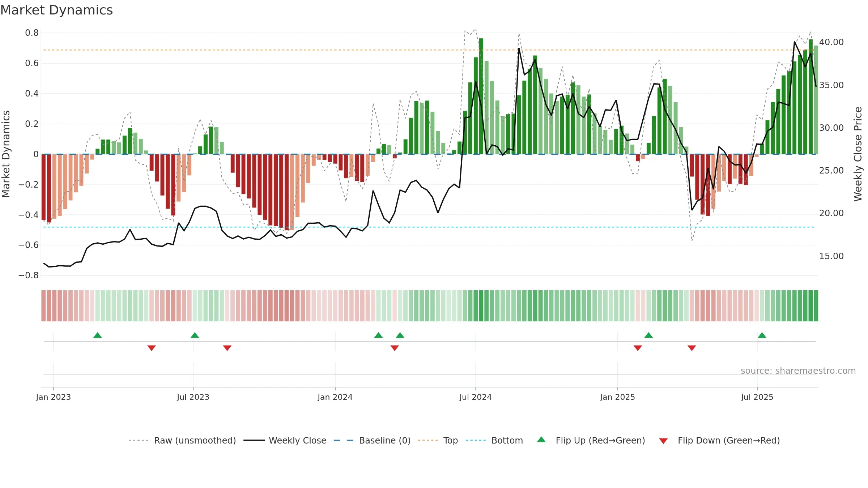Click the Jan 2023 axis label

[x=54, y=397]
